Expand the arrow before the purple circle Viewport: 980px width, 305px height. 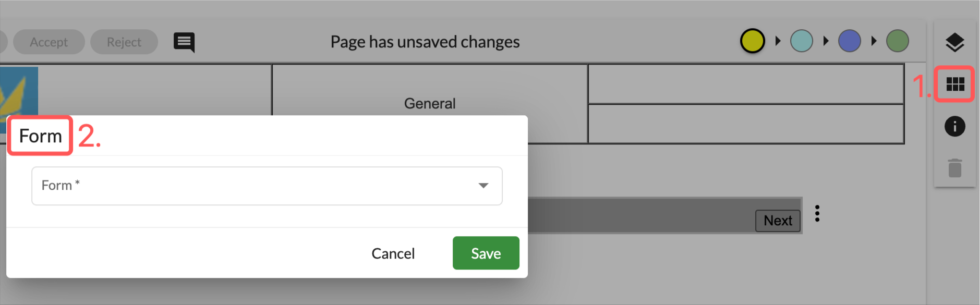pyautogui.click(x=825, y=40)
